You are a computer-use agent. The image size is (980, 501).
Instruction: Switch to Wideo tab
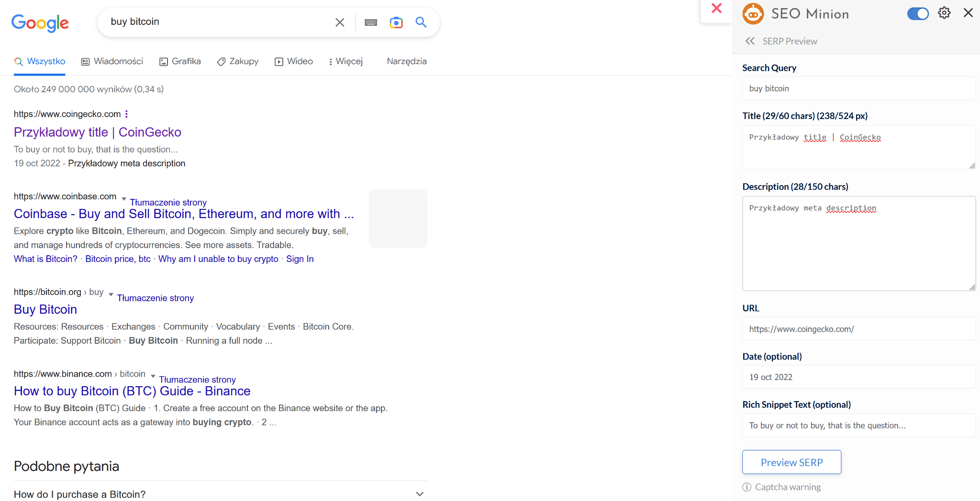click(x=294, y=62)
